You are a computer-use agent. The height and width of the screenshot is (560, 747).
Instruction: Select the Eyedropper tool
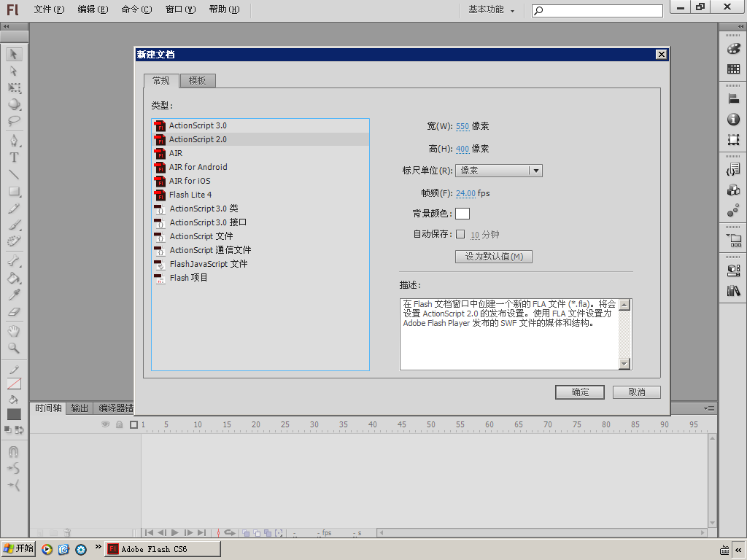tap(14, 295)
